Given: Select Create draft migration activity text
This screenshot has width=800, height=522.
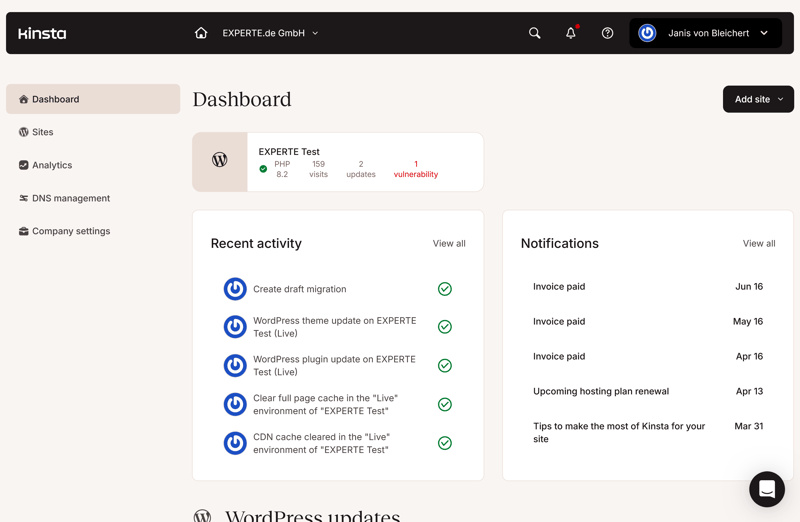Looking at the screenshot, I should (x=299, y=289).
